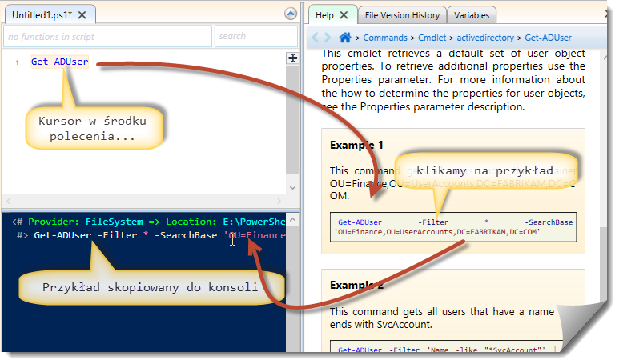Open the functions in script dropdown
The image size is (619, 364).
click(107, 36)
